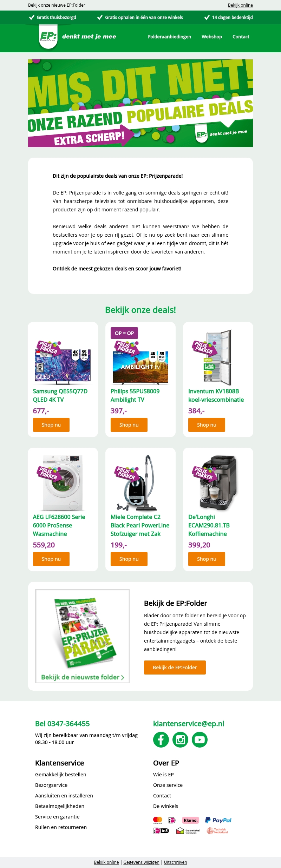Click Shop nu for De'Longhi Koffiemachine
281x868 pixels.
click(207, 559)
